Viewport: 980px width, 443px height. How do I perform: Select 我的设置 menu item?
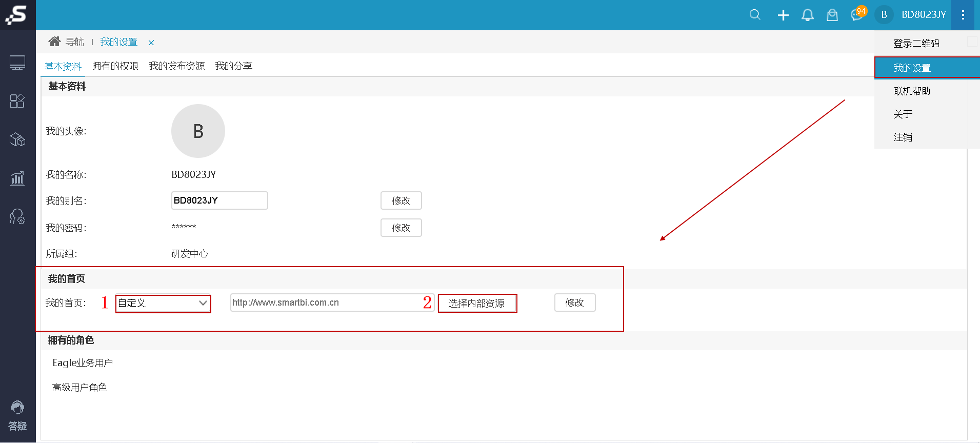pos(927,68)
